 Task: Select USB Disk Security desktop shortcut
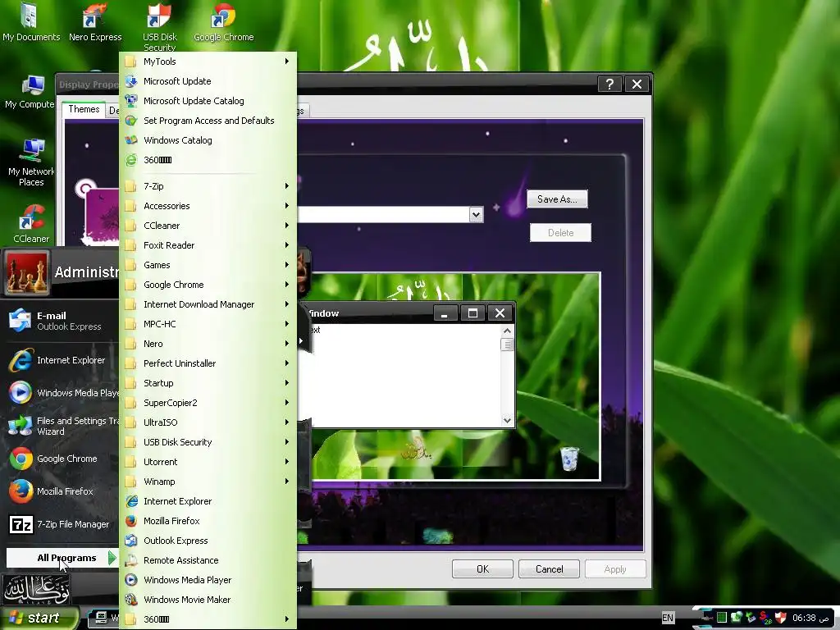[x=160, y=27]
